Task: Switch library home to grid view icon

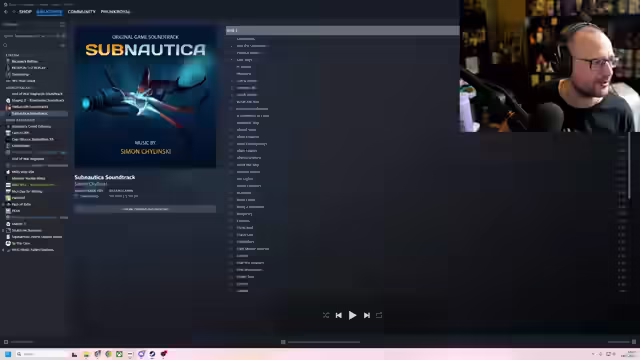Action: coord(62,24)
